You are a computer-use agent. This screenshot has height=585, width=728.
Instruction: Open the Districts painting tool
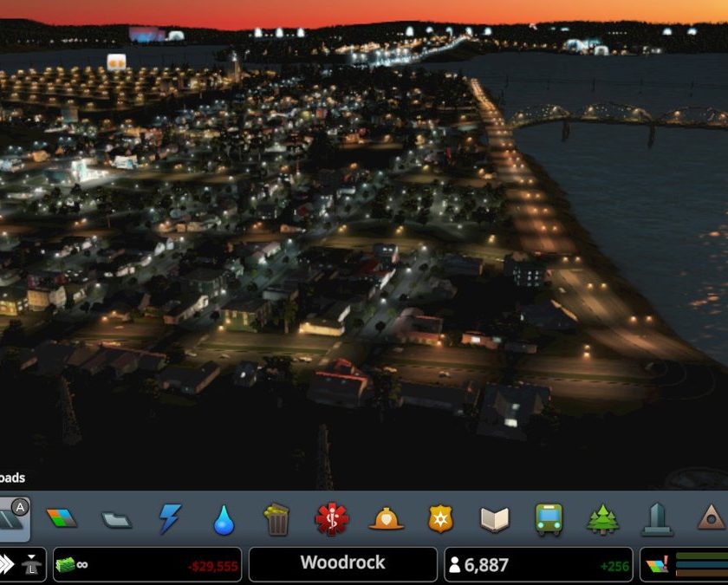116,520
